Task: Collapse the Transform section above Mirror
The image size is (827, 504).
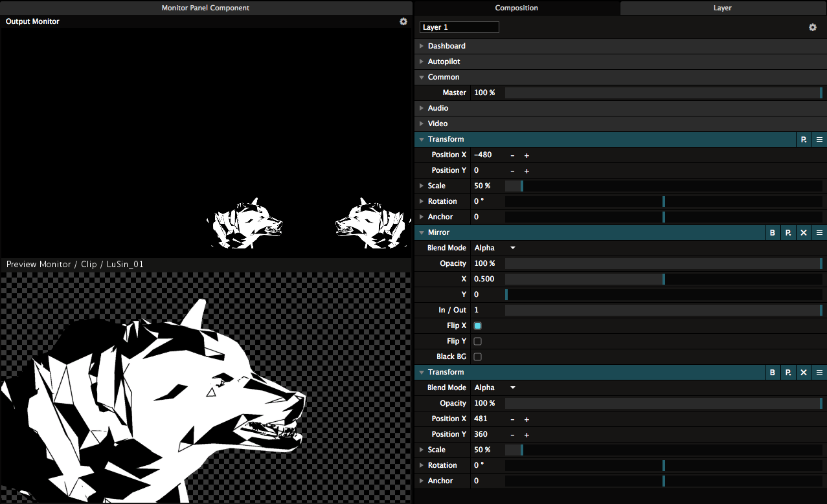Action: point(422,139)
